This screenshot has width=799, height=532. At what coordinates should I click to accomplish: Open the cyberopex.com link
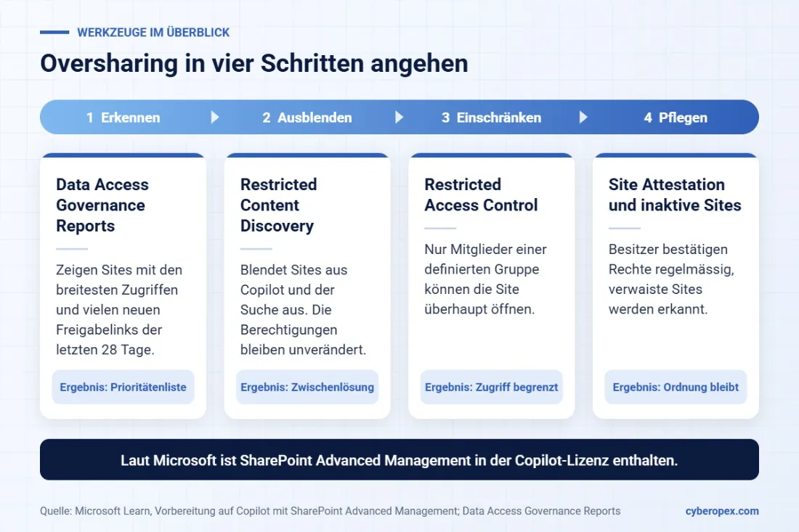[x=722, y=511]
